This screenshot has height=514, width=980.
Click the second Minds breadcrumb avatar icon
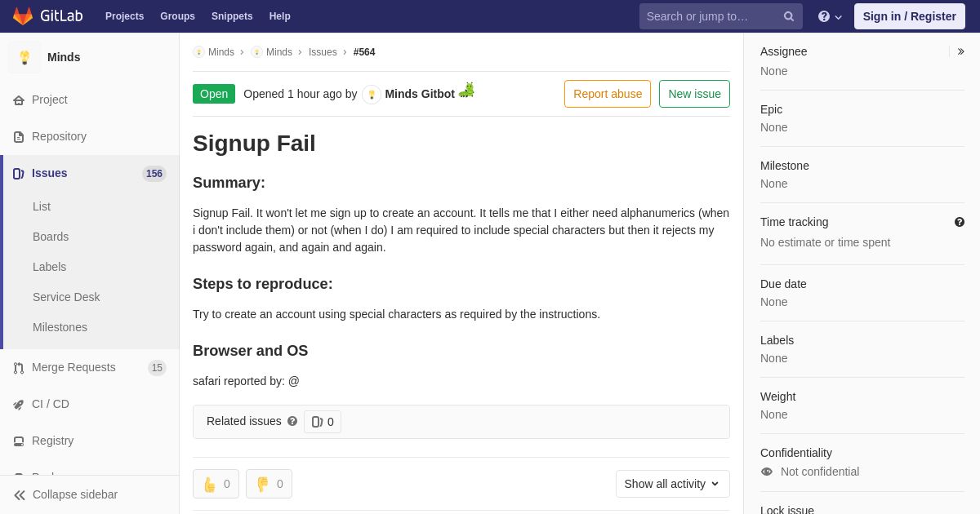(x=256, y=52)
